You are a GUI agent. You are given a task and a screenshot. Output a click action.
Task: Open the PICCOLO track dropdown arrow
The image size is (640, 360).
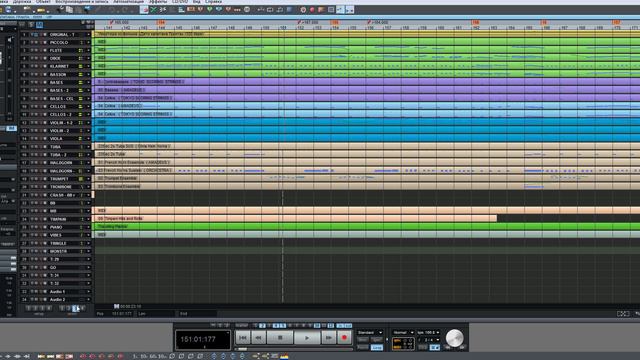(88, 42)
